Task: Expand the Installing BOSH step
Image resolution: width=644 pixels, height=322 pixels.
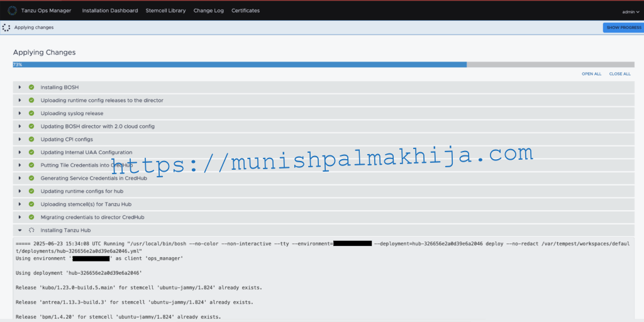Action: tap(19, 87)
